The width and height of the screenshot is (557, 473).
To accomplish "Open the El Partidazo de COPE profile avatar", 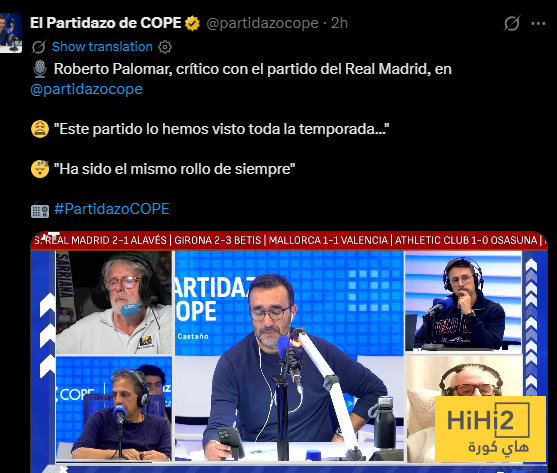I will (11, 33).
